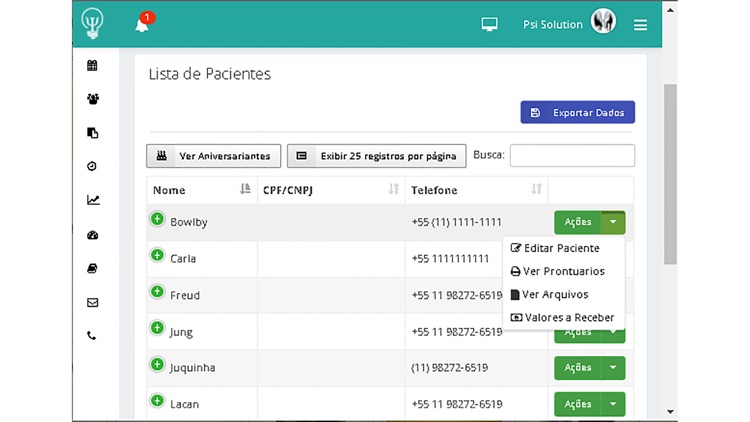Select Editar Paciente menu item
Viewport: 750px width, 422px height.
click(x=555, y=248)
